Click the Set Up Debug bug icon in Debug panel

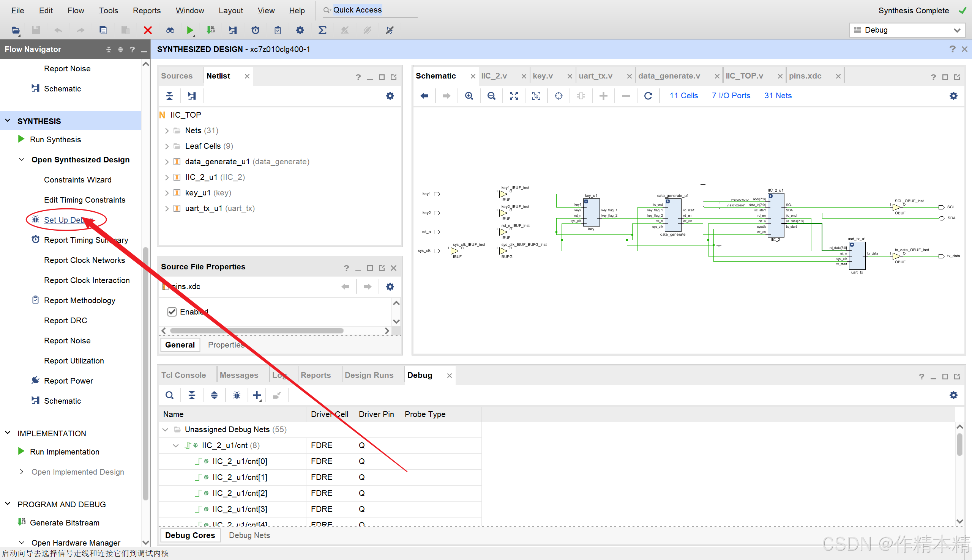237,395
